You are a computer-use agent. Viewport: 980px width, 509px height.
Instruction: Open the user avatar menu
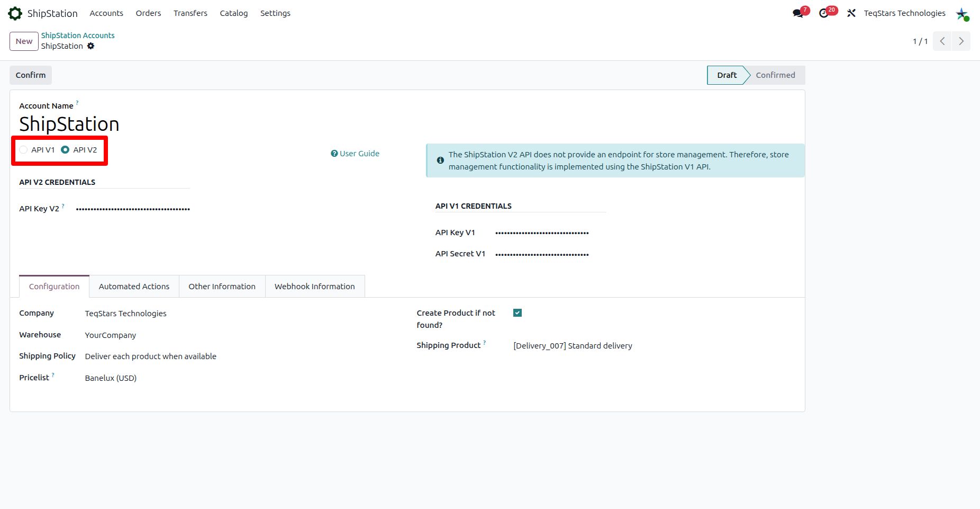click(962, 14)
